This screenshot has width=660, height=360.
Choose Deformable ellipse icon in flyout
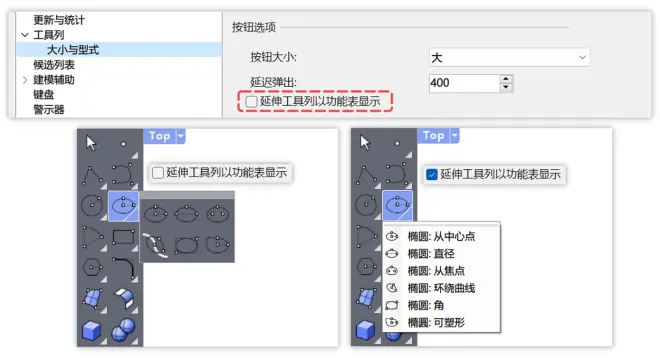(218, 245)
